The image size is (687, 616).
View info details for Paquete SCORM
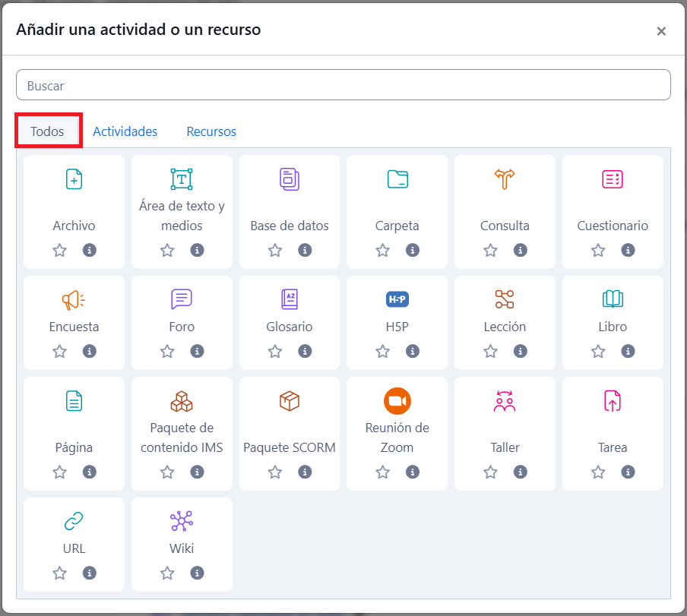[x=305, y=472]
